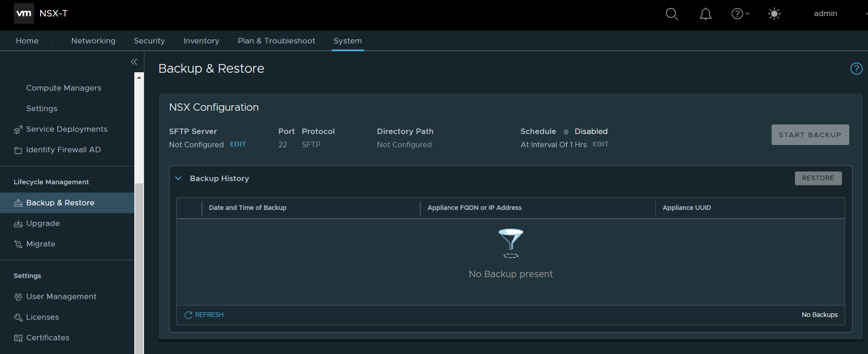Edit the backup Schedule
868x354 pixels.
[600, 144]
